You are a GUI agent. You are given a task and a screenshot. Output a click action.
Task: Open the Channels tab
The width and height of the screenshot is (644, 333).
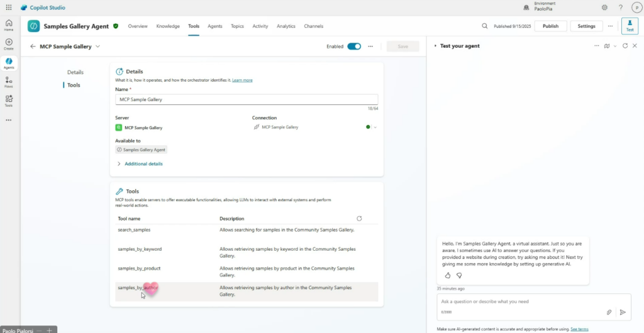click(x=314, y=26)
